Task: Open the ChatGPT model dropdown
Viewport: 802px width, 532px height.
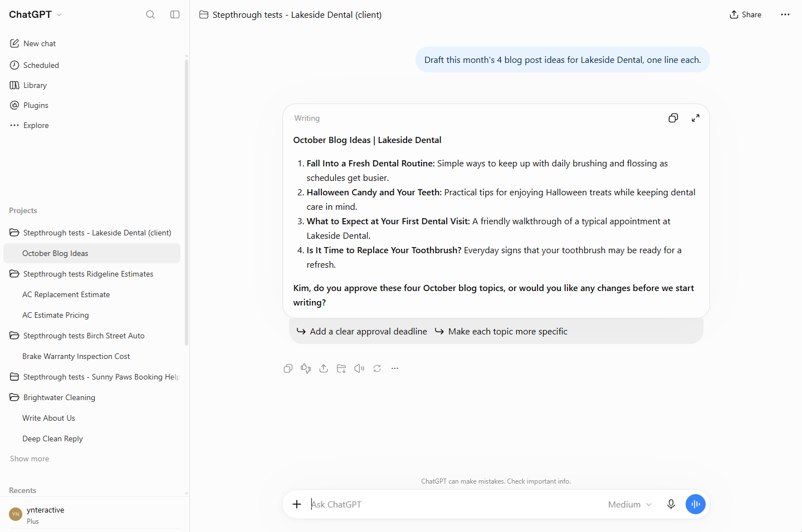Action: pyautogui.click(x=36, y=14)
